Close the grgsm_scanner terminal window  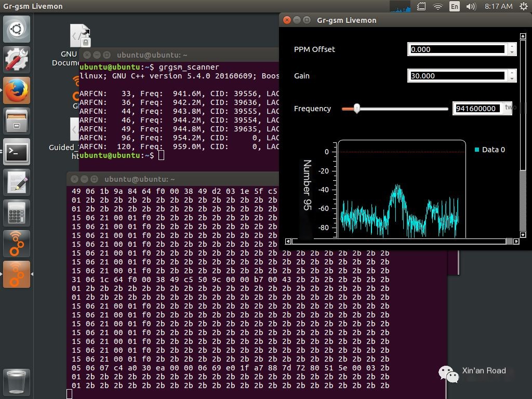[87, 55]
